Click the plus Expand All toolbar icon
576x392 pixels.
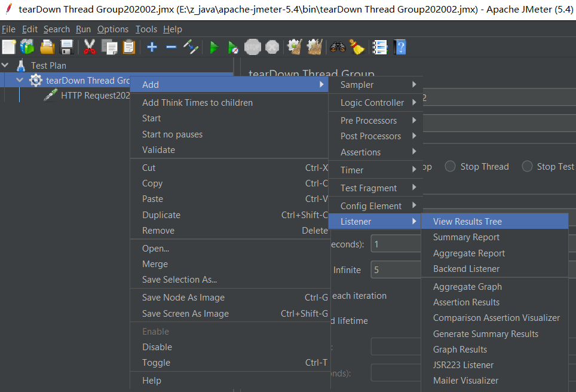click(x=152, y=47)
